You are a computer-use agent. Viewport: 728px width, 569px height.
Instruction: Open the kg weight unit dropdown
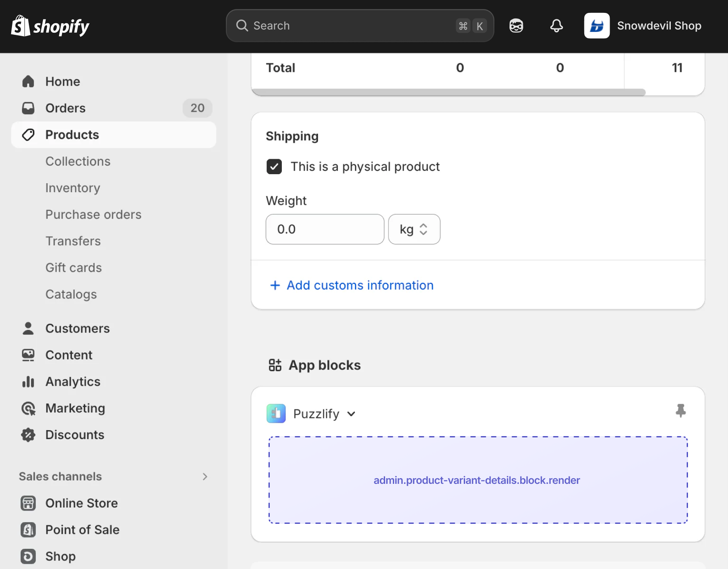click(x=414, y=229)
